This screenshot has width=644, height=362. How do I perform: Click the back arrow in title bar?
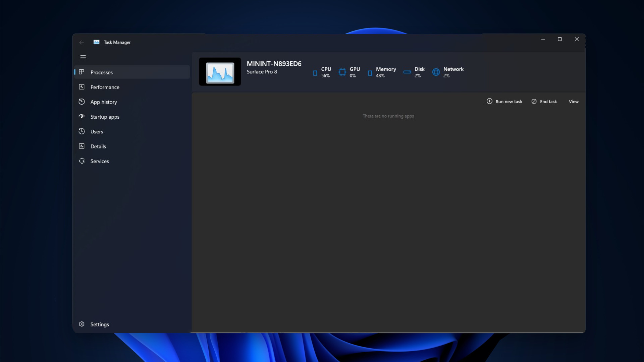82,42
